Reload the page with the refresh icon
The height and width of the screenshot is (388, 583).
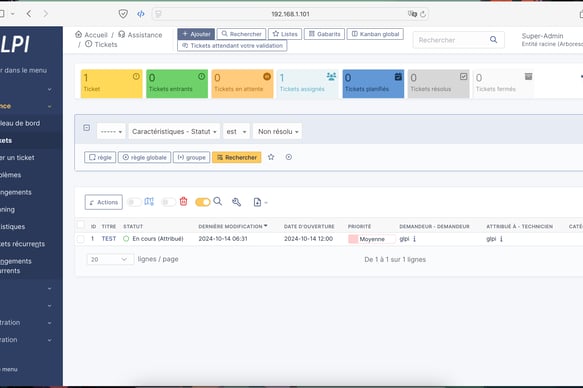click(x=423, y=14)
